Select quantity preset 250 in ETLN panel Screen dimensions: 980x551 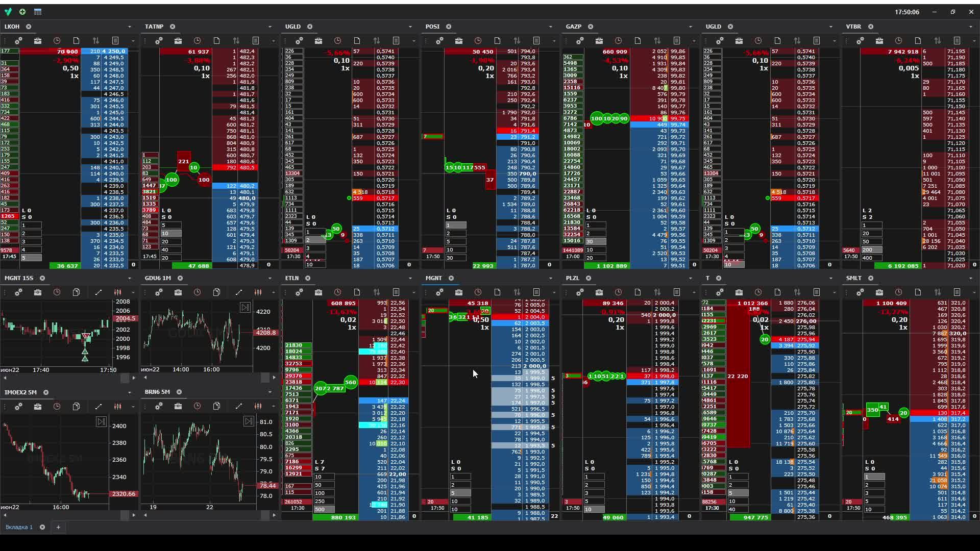(x=324, y=501)
